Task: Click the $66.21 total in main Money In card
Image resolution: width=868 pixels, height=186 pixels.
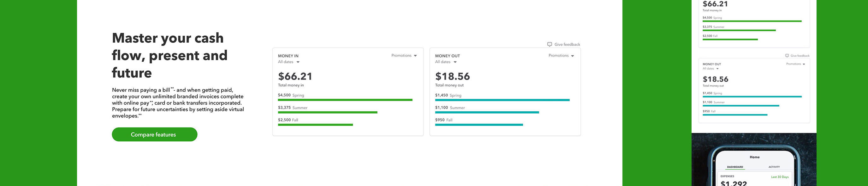Action: 295,76
